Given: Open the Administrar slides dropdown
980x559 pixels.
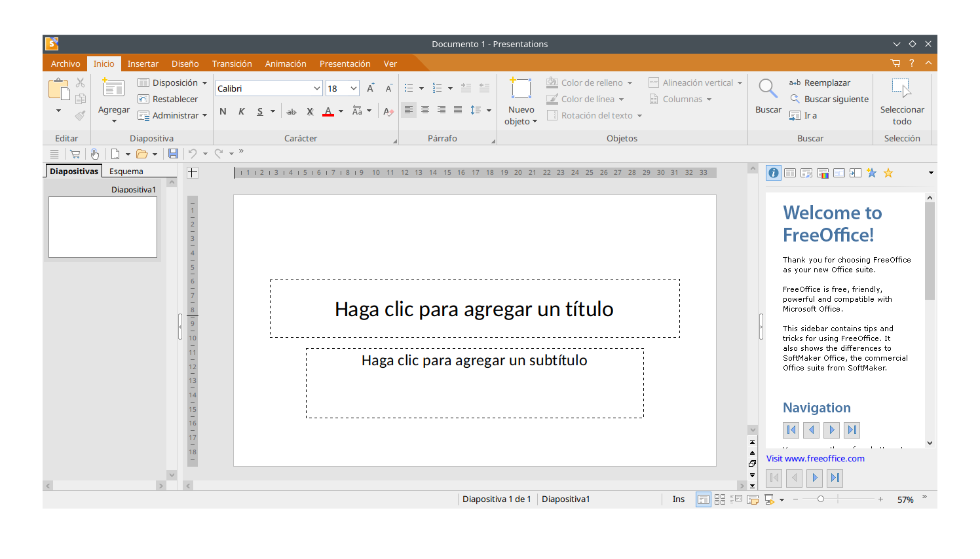Looking at the screenshot, I should [x=172, y=115].
